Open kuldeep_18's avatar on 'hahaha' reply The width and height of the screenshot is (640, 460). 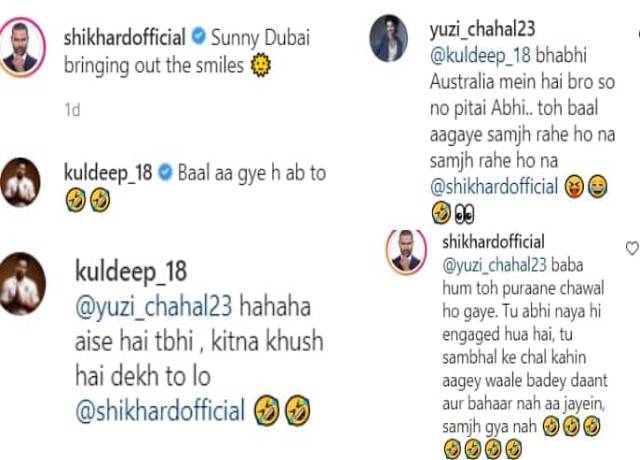click(x=22, y=284)
